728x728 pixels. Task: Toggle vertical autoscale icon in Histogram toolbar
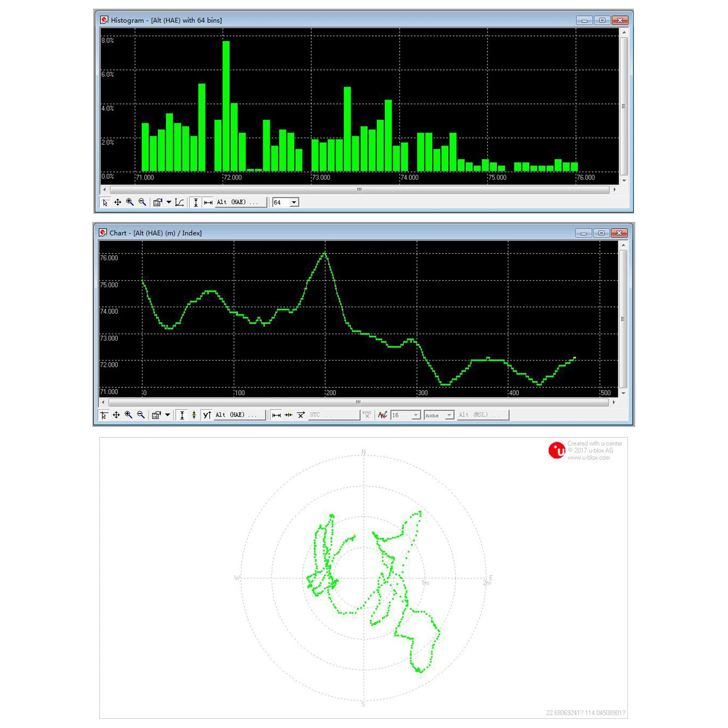[x=196, y=202]
